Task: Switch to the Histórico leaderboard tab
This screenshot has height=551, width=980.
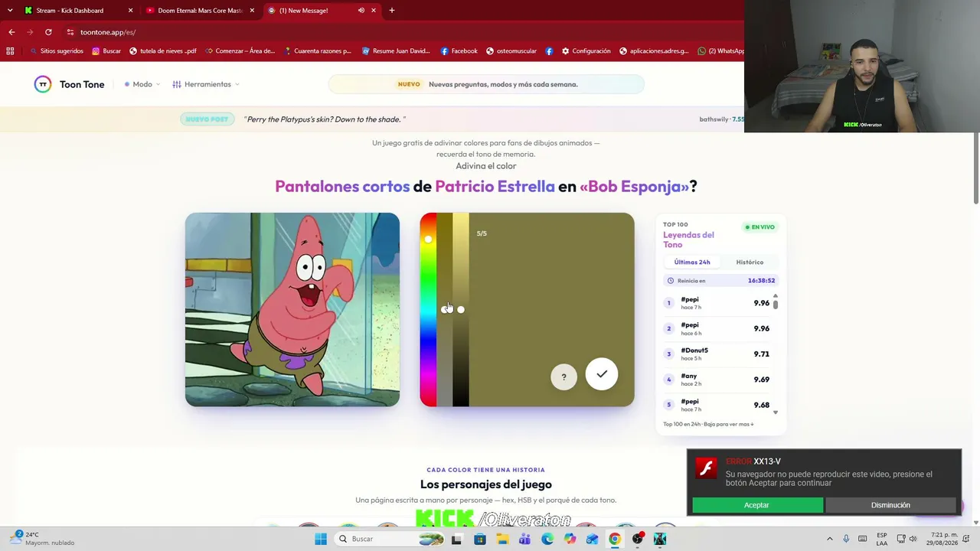Action: click(x=750, y=262)
